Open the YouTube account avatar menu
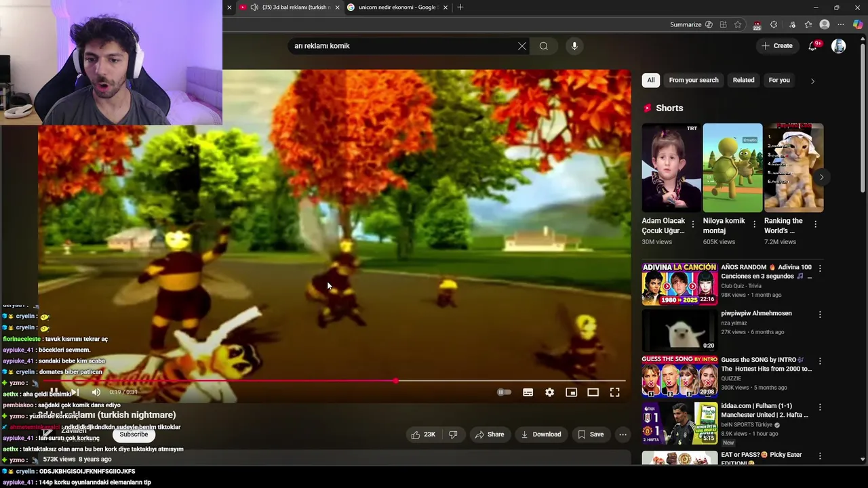 click(x=839, y=46)
